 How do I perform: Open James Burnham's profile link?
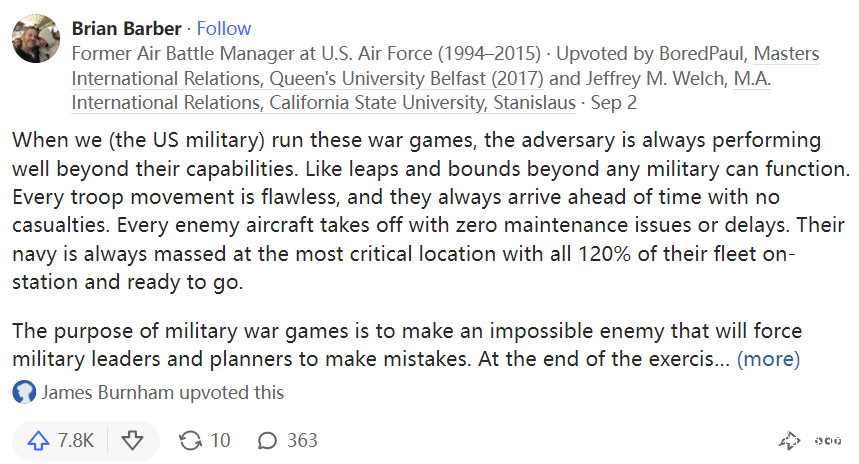(108, 393)
